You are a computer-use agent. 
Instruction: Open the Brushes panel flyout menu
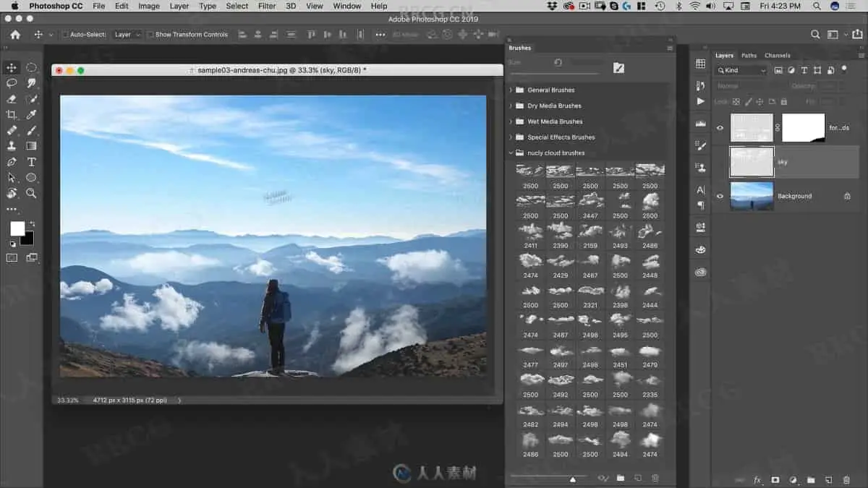670,48
